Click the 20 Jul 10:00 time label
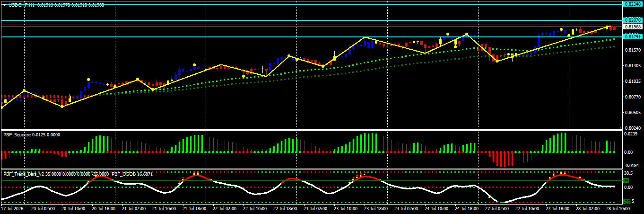This screenshot has width=644, height=214. point(73,208)
